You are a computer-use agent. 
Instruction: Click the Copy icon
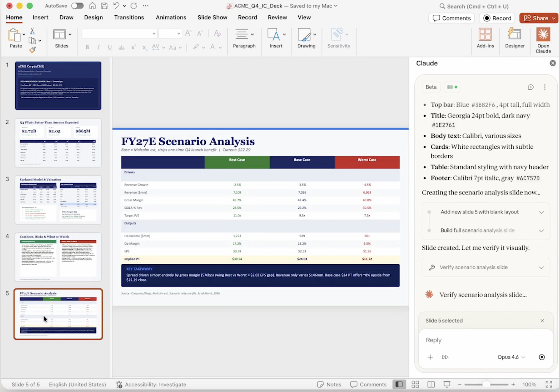click(33, 41)
